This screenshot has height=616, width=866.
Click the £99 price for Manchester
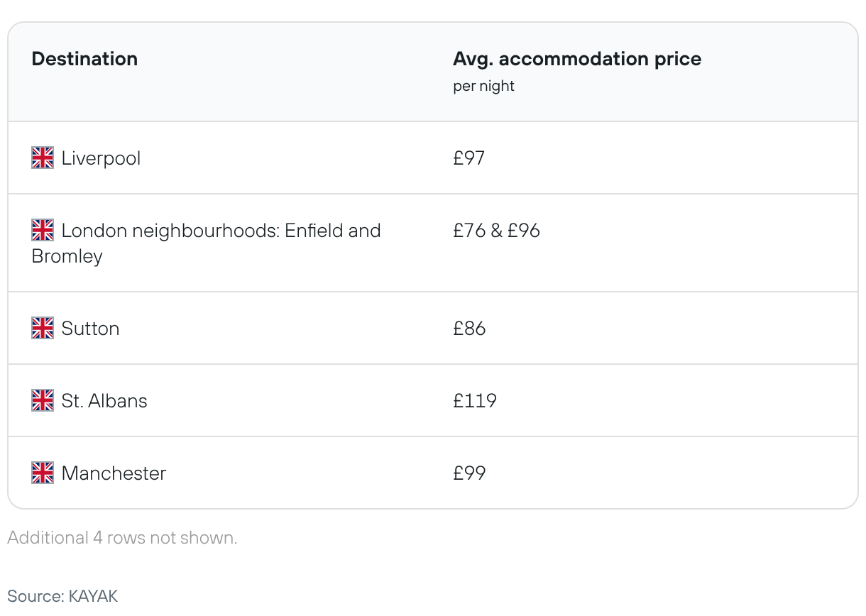pyautogui.click(x=468, y=473)
